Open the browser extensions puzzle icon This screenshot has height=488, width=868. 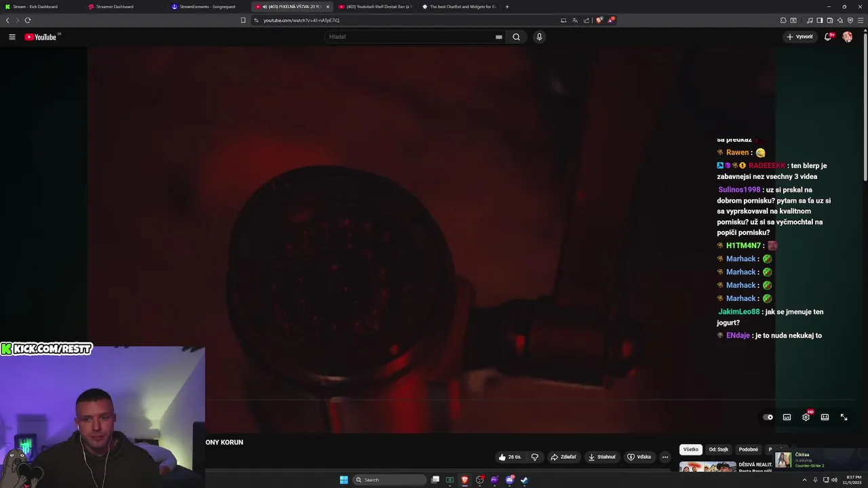click(x=783, y=20)
